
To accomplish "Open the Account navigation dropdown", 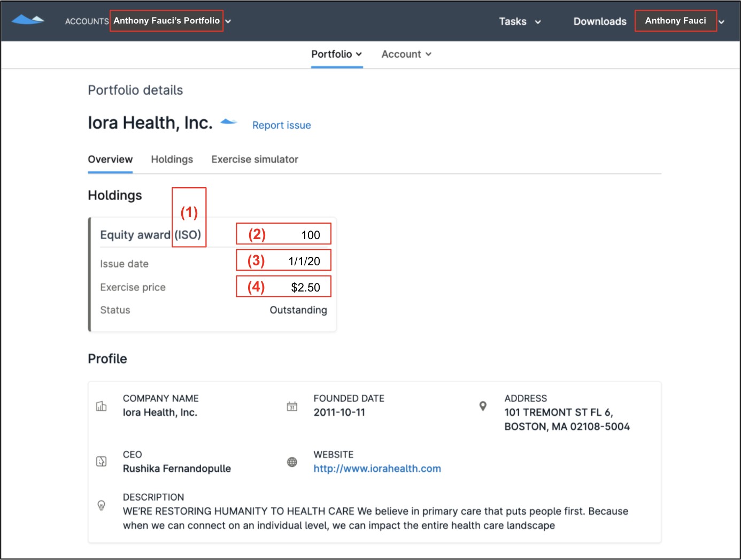I will tap(406, 54).
